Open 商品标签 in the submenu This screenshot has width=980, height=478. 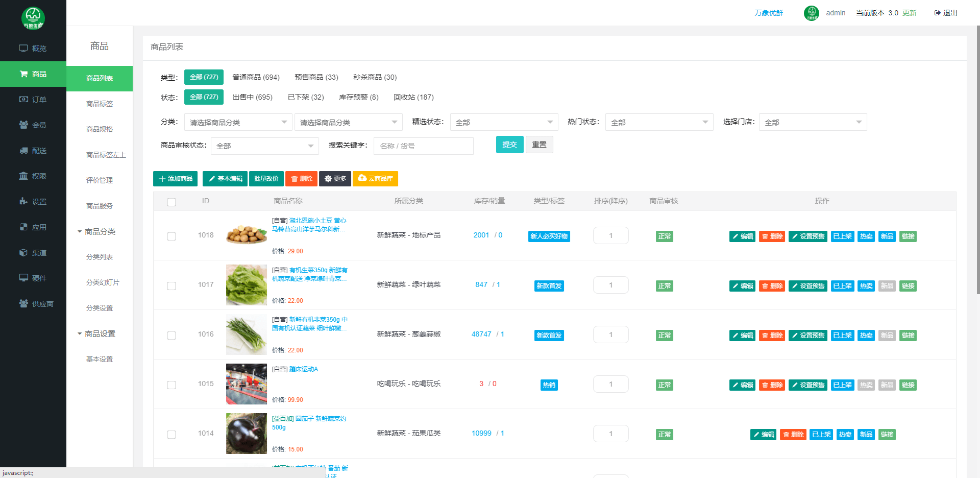pos(100,104)
